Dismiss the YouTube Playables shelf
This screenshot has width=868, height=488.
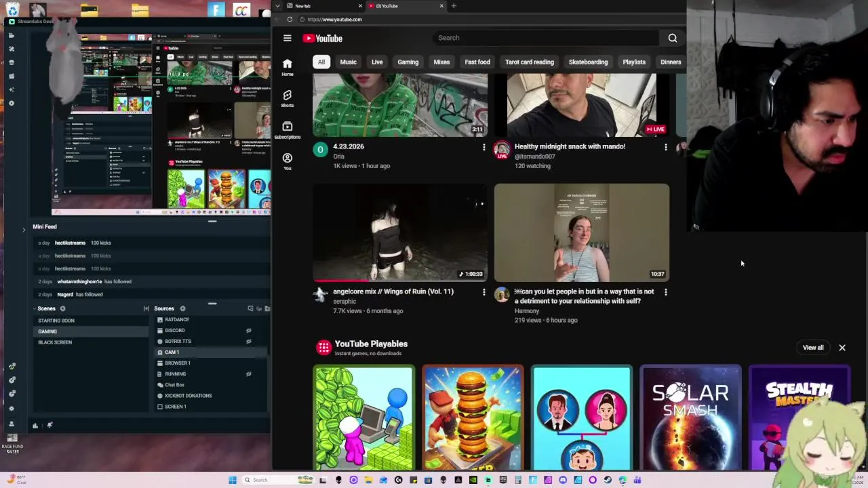(842, 348)
